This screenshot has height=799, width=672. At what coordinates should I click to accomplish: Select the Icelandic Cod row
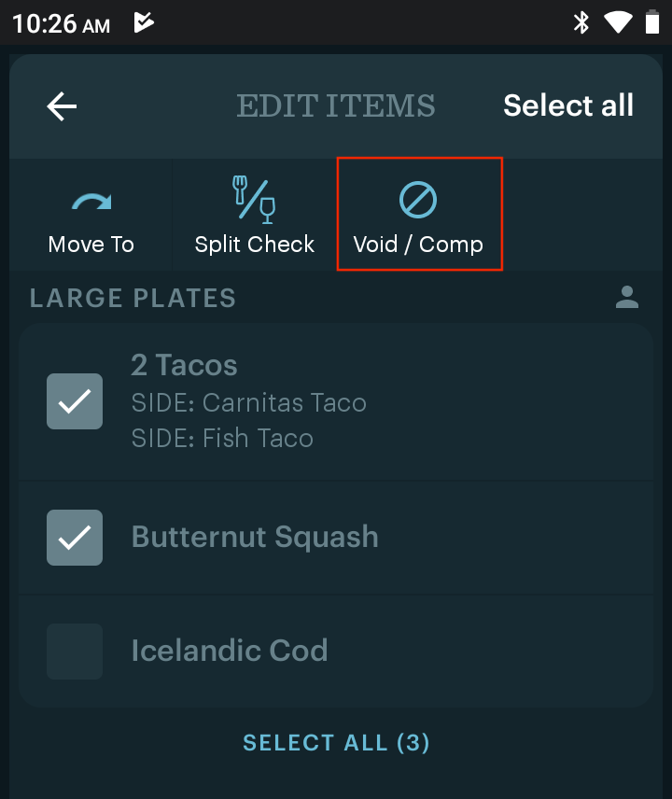[230, 651]
